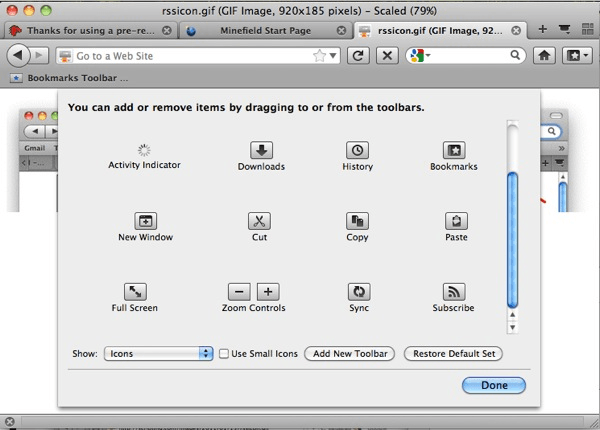The image size is (600, 430).
Task: Click the Paste clipboard icon
Action: coord(455,221)
